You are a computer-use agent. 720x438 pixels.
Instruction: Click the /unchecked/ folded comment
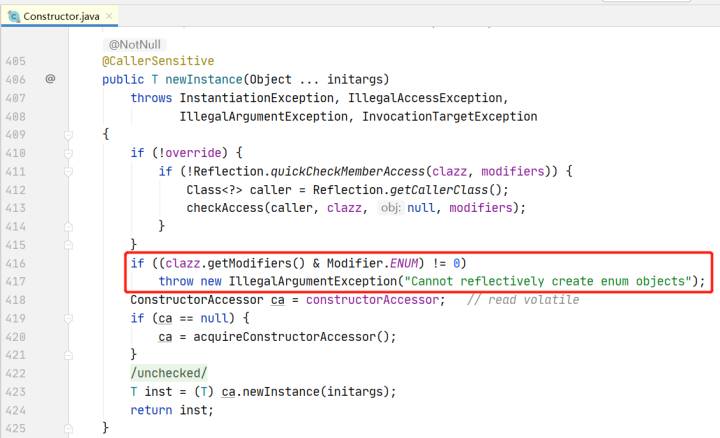pos(169,373)
